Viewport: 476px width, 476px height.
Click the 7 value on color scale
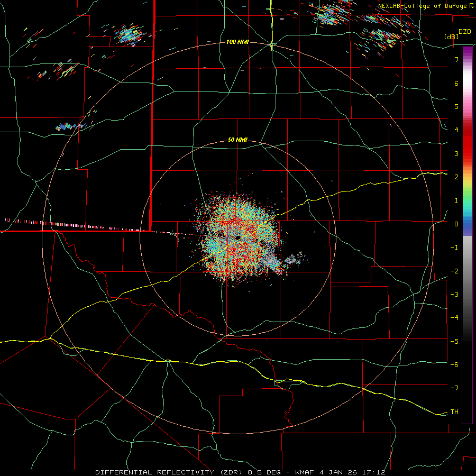[456, 59]
